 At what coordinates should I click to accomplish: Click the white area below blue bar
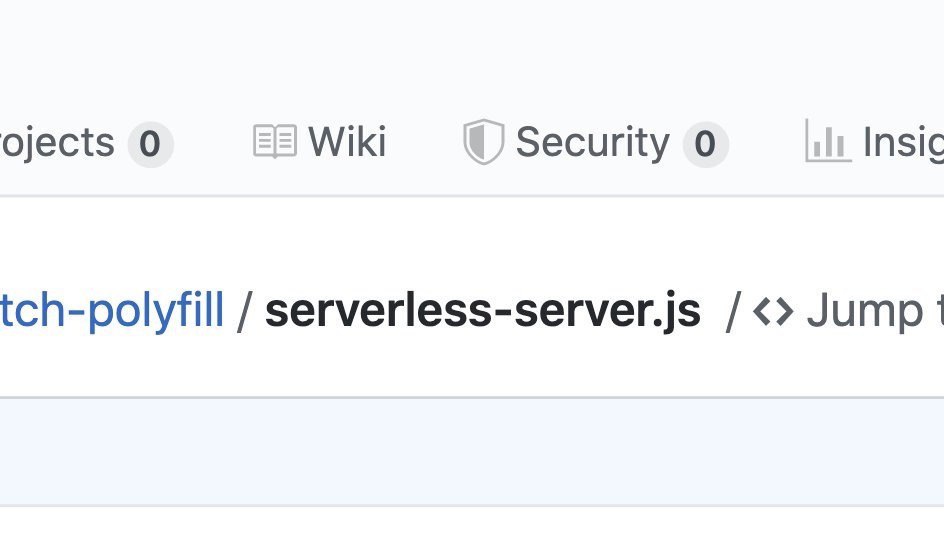coord(472,532)
